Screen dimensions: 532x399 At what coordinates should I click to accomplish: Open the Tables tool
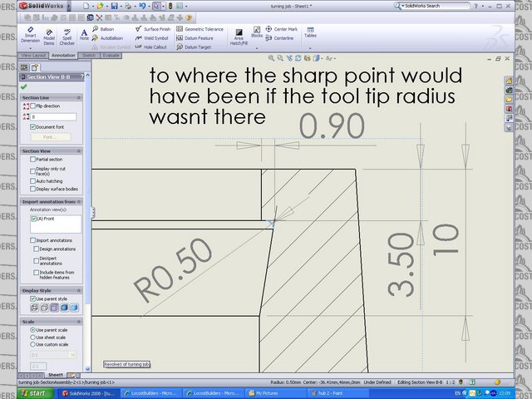coord(310,32)
